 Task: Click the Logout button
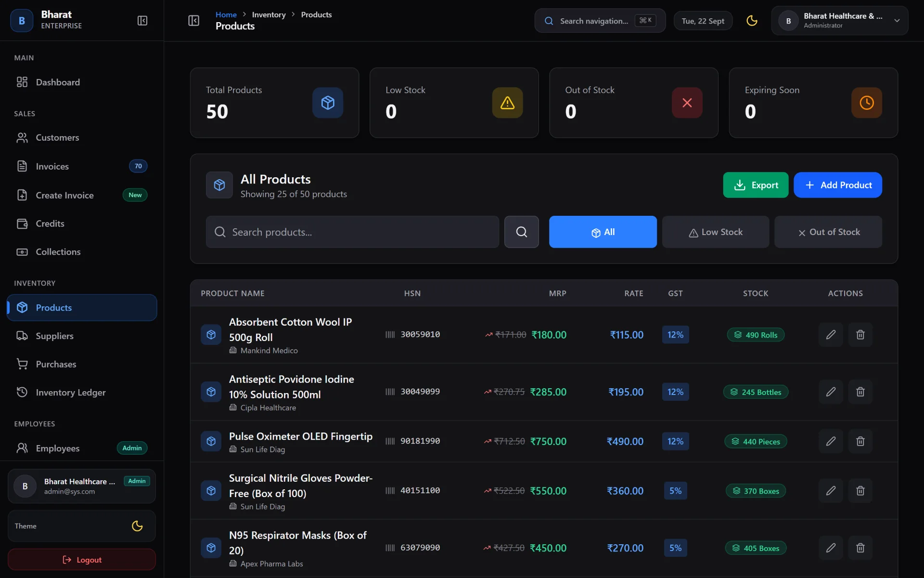pos(82,560)
